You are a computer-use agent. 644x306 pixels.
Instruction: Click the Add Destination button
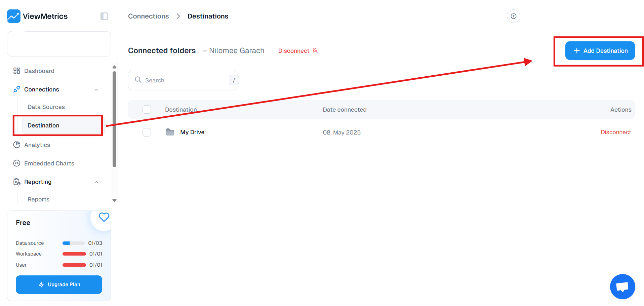[600, 50]
